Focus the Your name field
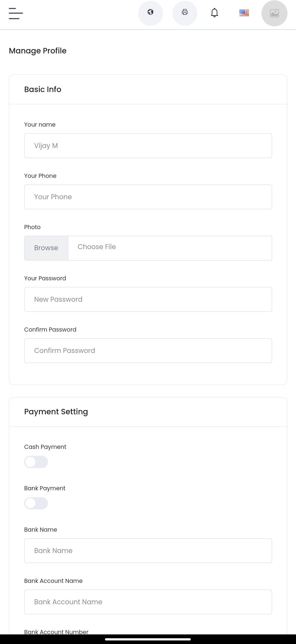The width and height of the screenshot is (296, 644). 148,146
